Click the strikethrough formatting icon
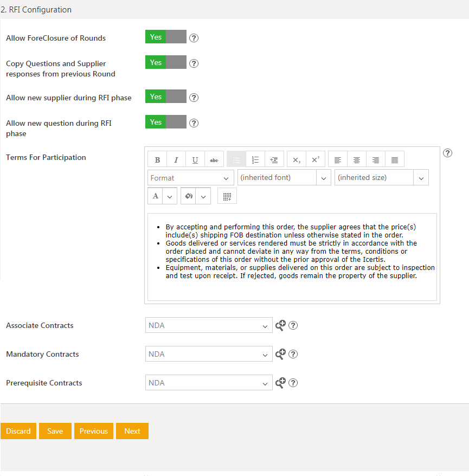Image resolution: width=469 pixels, height=476 pixels. point(214,159)
